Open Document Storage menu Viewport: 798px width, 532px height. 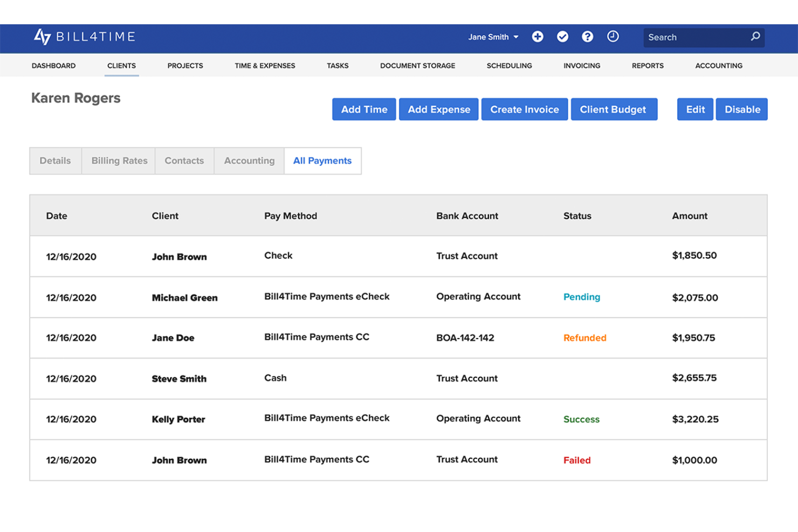pos(417,66)
